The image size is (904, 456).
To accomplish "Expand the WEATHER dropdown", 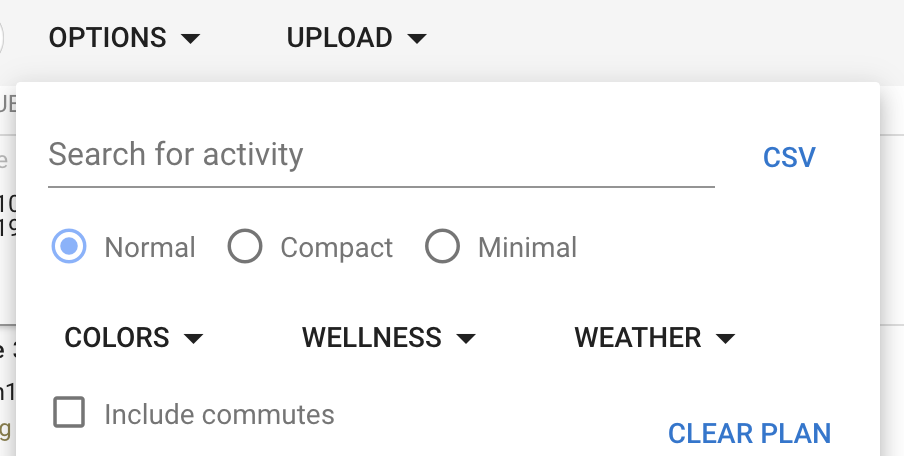I will click(x=655, y=338).
